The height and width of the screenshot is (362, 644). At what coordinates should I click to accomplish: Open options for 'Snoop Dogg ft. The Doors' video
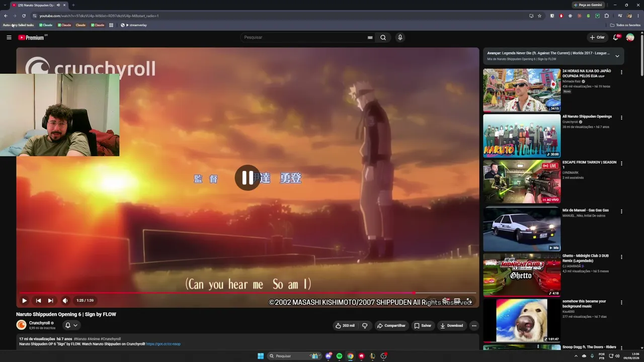[x=621, y=348]
